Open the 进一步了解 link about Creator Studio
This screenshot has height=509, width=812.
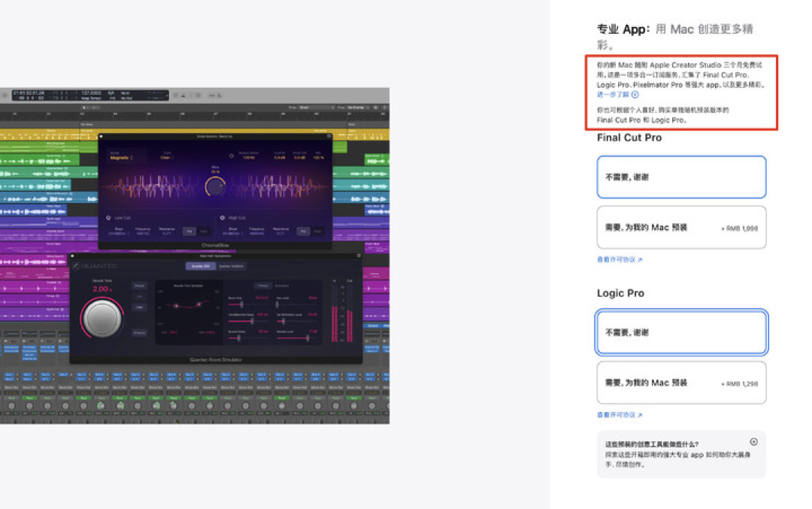[x=614, y=95]
